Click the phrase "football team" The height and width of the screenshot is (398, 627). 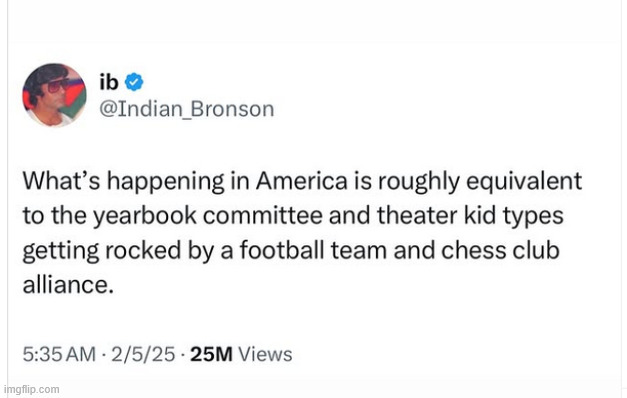tap(313, 250)
